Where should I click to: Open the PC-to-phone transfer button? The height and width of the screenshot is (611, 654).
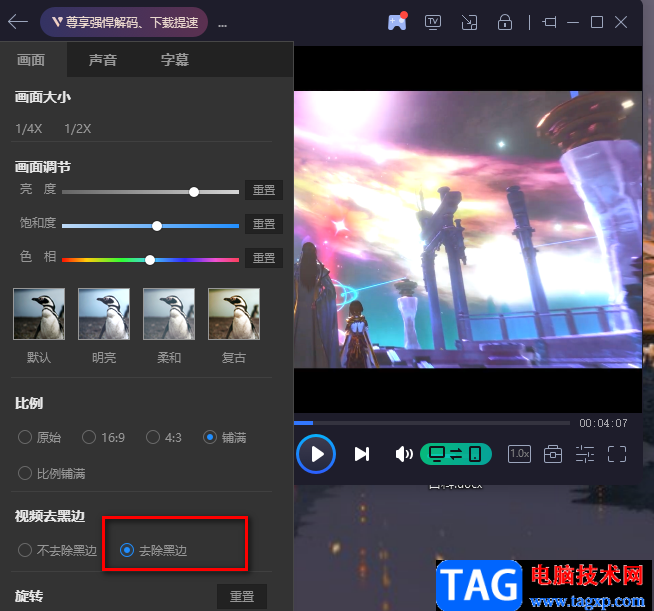point(456,454)
